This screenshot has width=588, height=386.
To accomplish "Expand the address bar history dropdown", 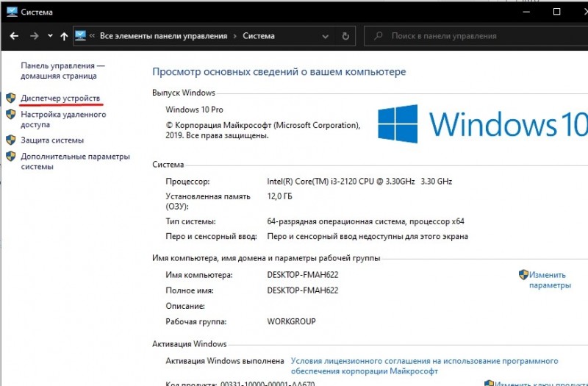I will coord(325,36).
